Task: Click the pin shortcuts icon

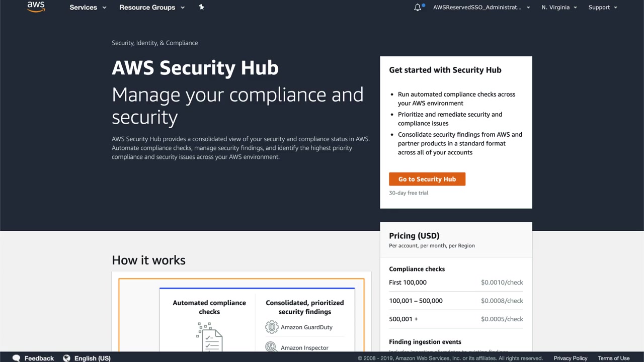Action: 201,7
